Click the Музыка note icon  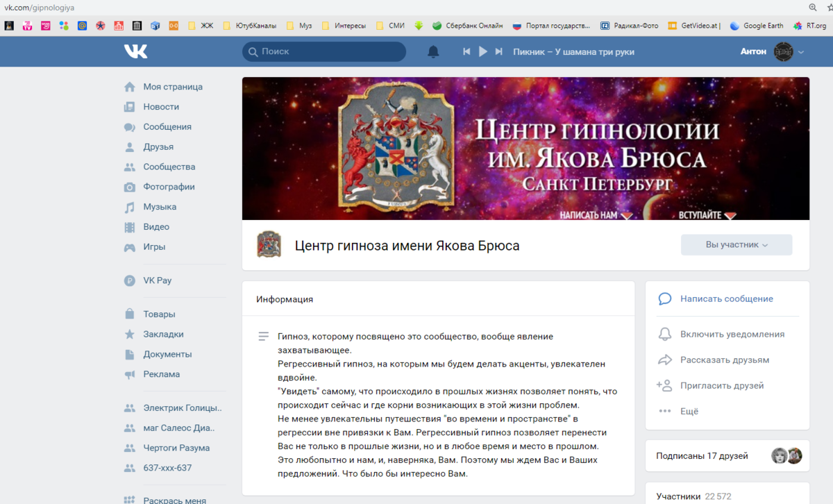pyautogui.click(x=129, y=207)
